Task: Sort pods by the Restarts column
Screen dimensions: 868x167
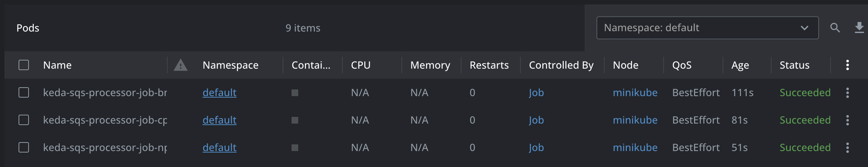Action: [489, 65]
